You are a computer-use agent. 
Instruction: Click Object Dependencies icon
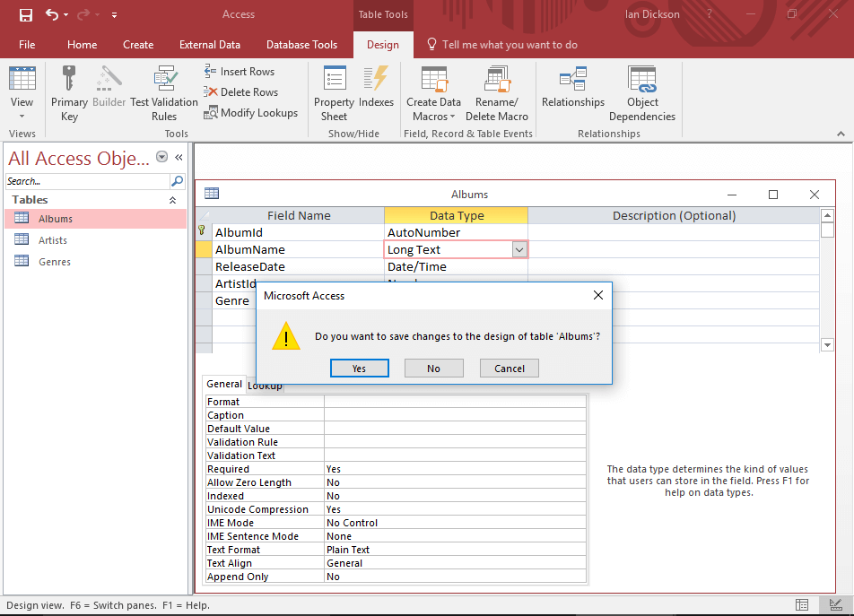tap(641, 79)
